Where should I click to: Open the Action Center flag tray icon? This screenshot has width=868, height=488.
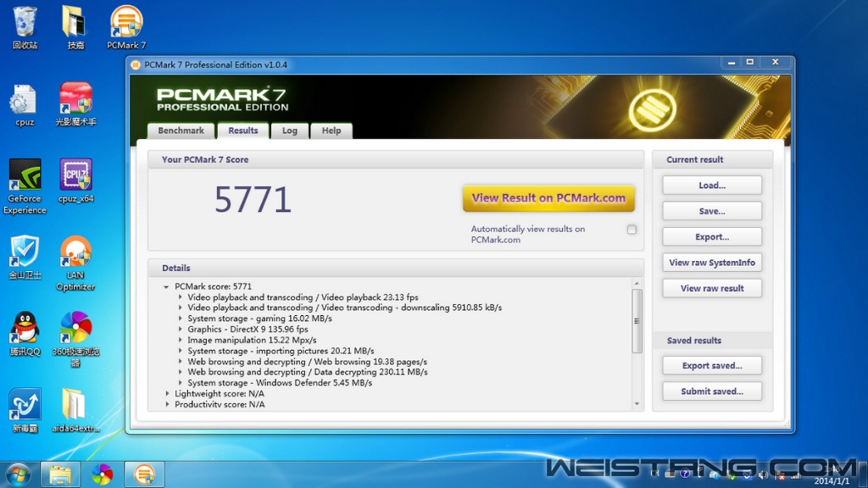[779, 474]
